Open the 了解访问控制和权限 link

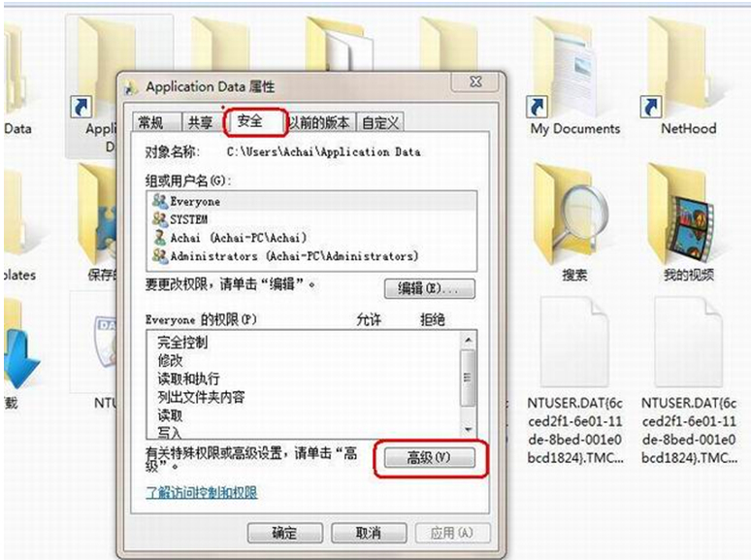pyautogui.click(x=201, y=492)
